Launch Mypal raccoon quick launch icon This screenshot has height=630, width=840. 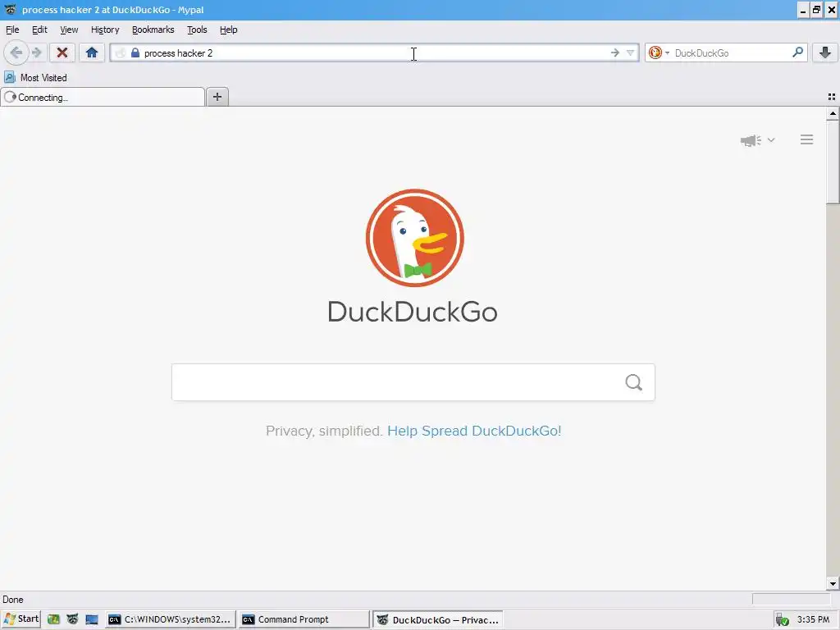(72, 619)
